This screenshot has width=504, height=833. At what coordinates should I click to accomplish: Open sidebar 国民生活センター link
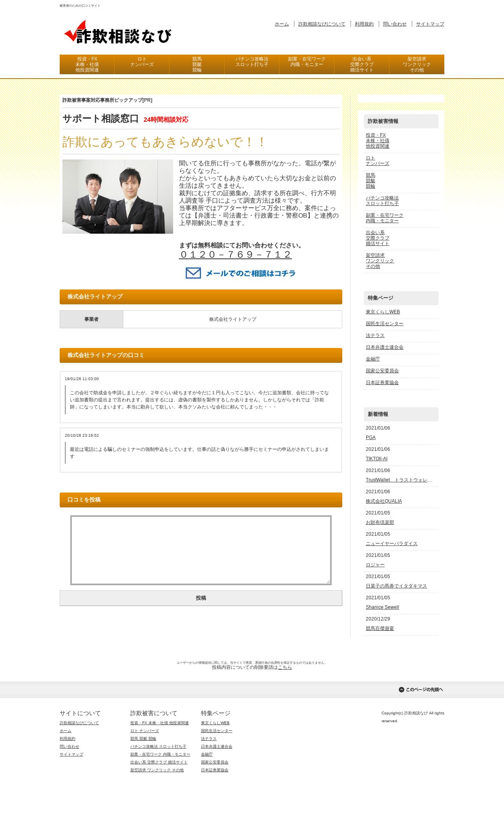pyautogui.click(x=385, y=324)
